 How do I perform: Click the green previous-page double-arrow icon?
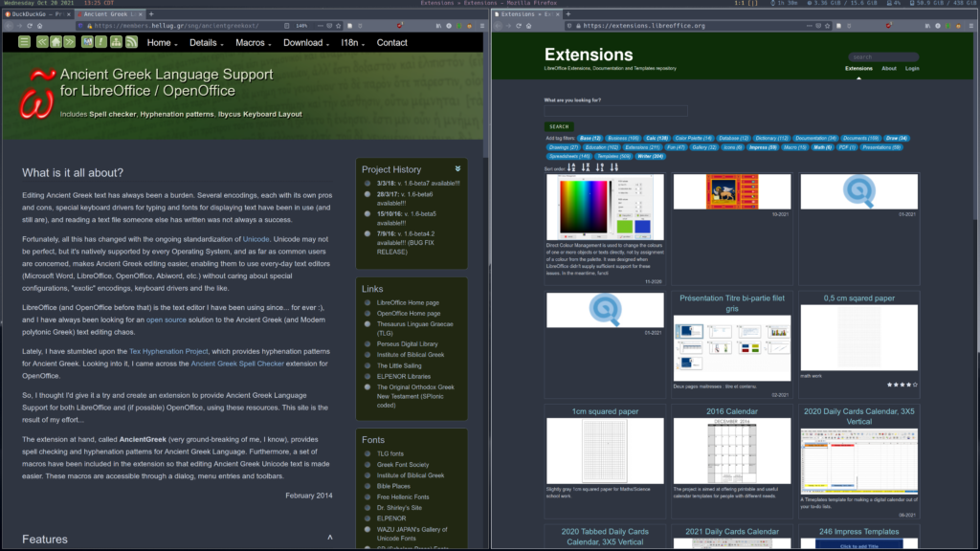click(x=42, y=42)
